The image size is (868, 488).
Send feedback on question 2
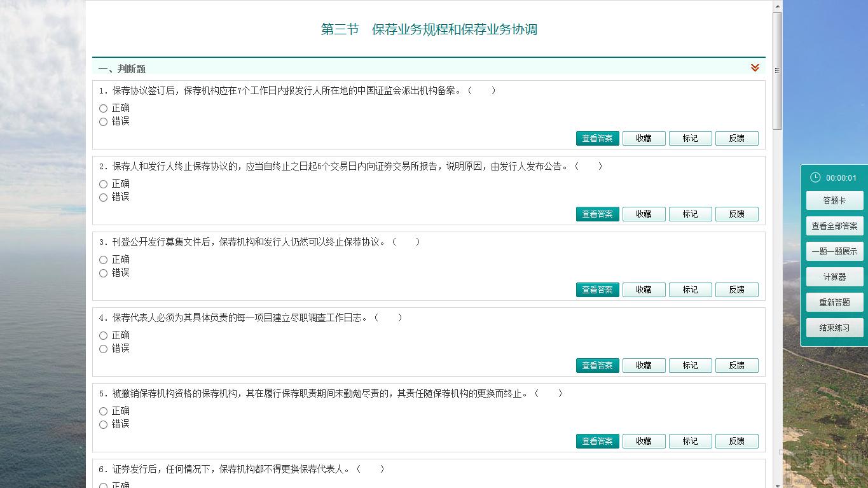click(737, 214)
